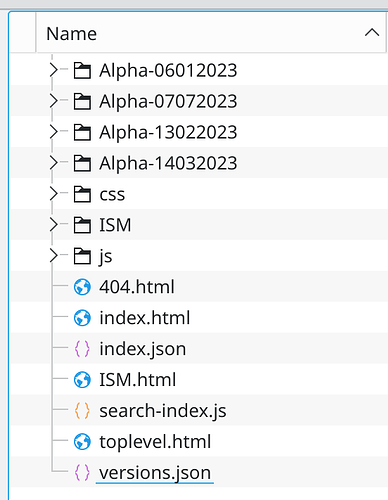Screen dimensions: 388x500
Task: Click the folder icon of Alpha-07072023
Action: [82, 101]
